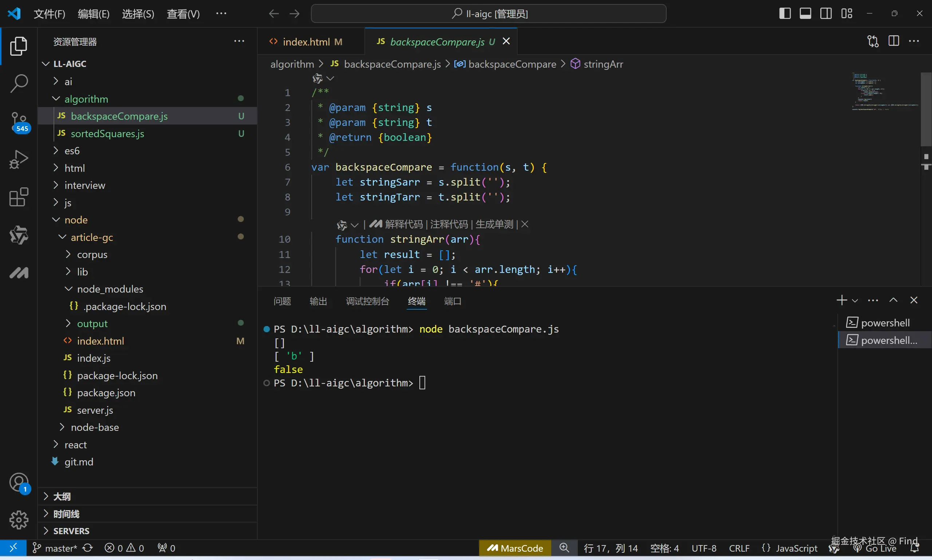The width and height of the screenshot is (932, 560).
Task: Toggle secondary sidebar visibility
Action: [x=826, y=13]
